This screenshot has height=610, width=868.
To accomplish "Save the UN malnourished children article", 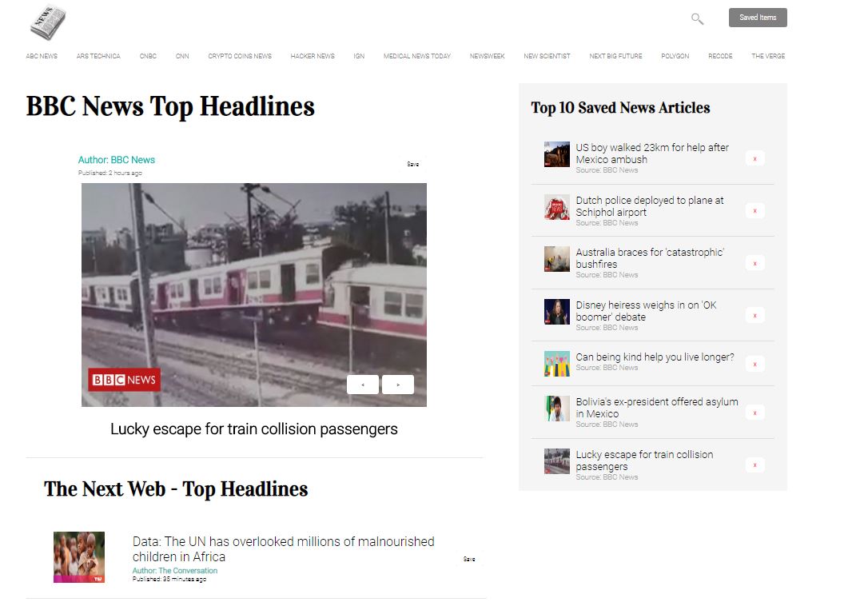I will [x=469, y=559].
